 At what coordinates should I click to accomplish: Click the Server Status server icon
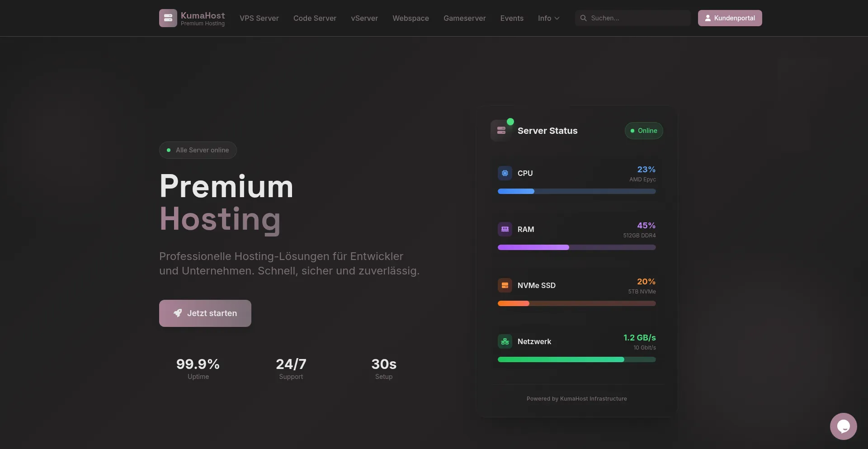[x=501, y=131]
